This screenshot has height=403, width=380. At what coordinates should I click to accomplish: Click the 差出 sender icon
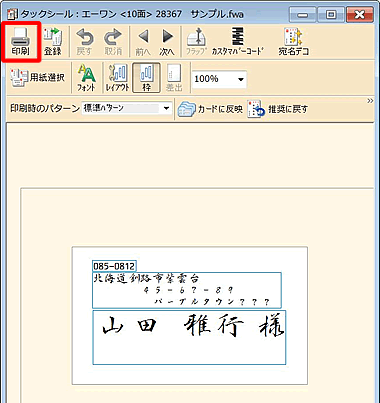pyautogui.click(x=174, y=78)
